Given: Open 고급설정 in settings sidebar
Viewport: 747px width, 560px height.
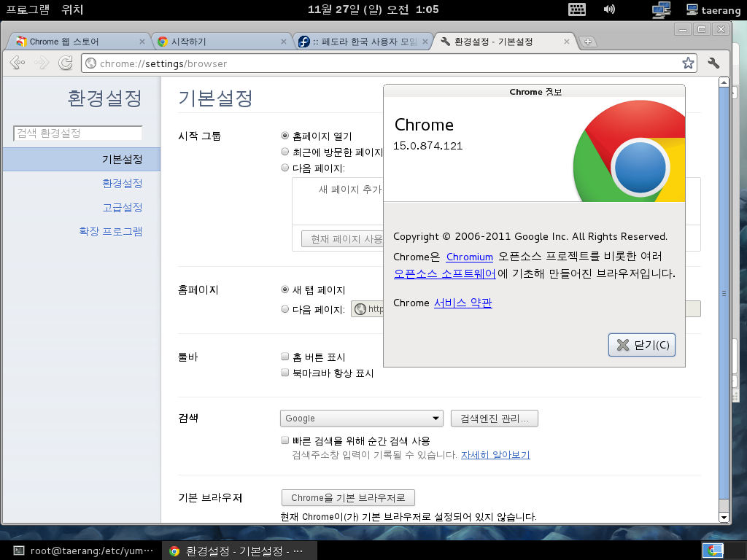Looking at the screenshot, I should pyautogui.click(x=123, y=208).
